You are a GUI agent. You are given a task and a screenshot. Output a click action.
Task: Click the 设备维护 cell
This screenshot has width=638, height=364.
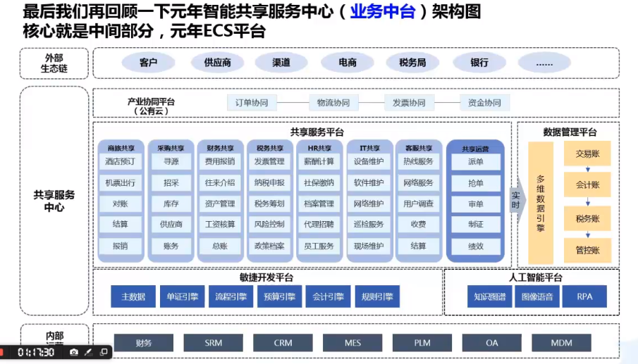369,161
